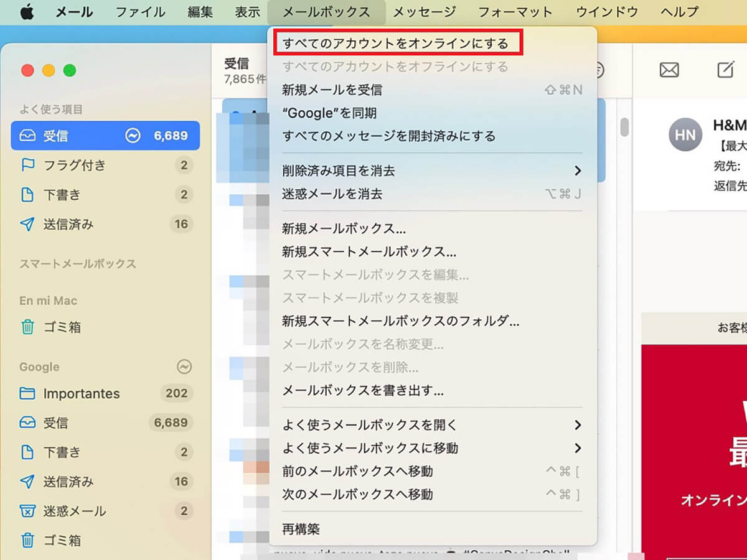The width and height of the screenshot is (747, 560).
Task: Choose 迷惑メールを消去
Action: (x=432, y=194)
